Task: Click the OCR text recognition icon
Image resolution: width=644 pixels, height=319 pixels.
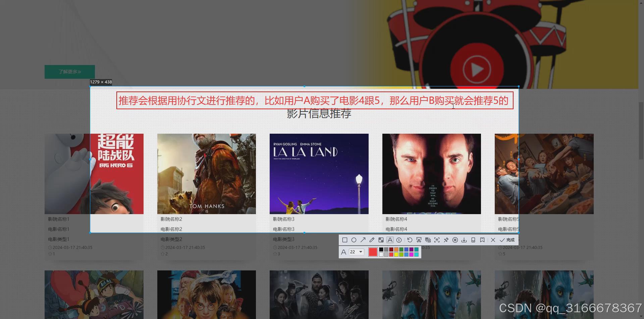Action: 437,240
